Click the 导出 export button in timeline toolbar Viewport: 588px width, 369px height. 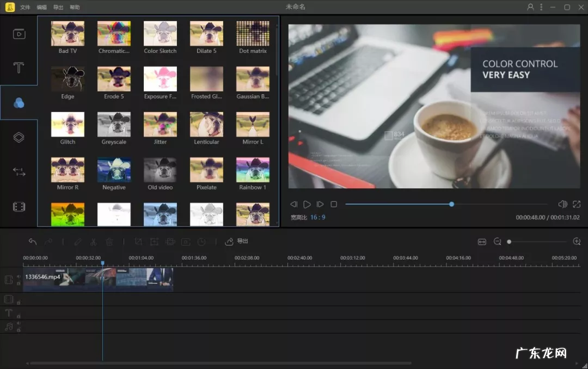click(237, 241)
